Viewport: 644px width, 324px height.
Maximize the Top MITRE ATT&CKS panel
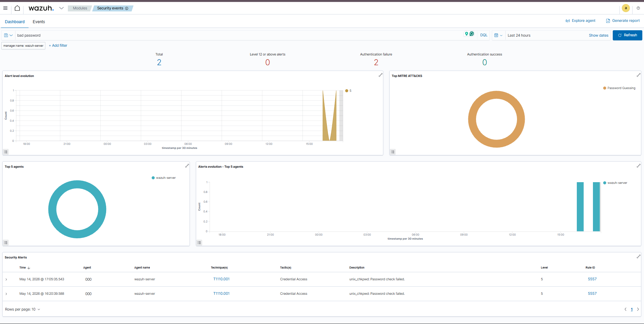tap(638, 75)
